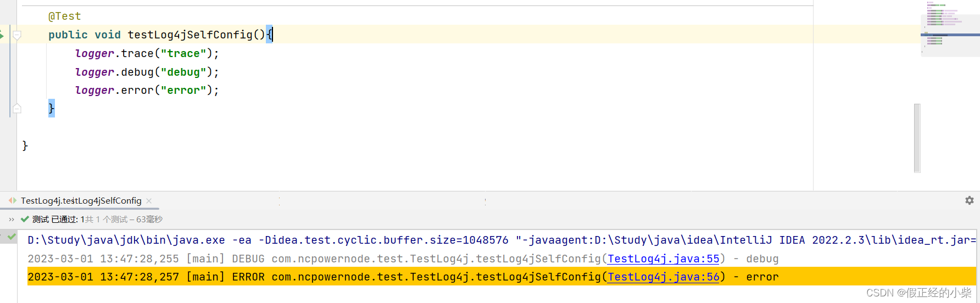The height and width of the screenshot is (303, 980).
Task: Click the method's closing fold marker
Action: click(x=17, y=109)
